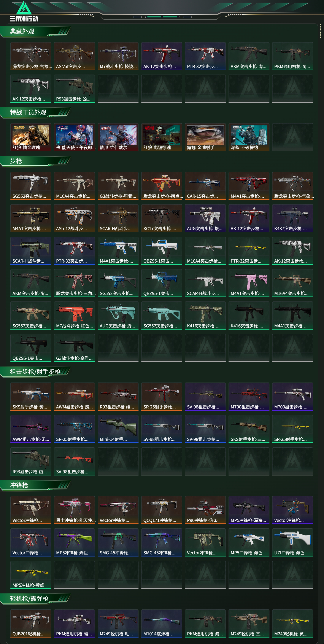
Task: Select the Mini-14 marksman rifle skin
Action: (x=118, y=429)
